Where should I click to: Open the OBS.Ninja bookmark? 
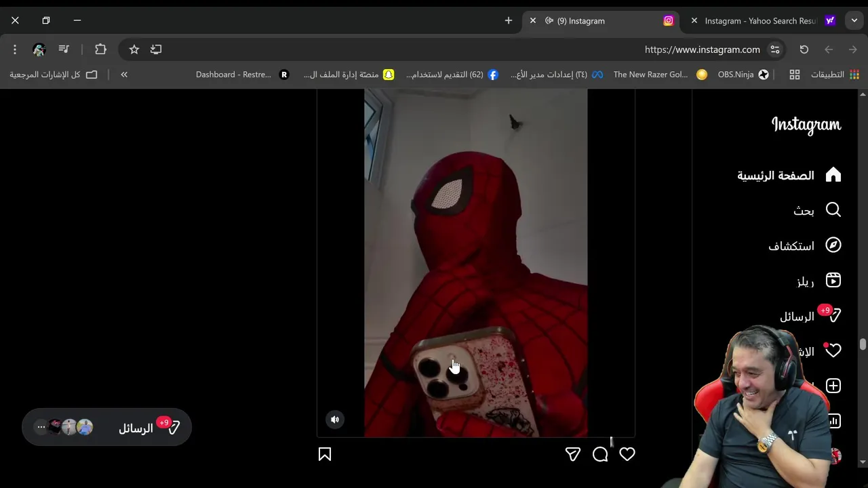[x=743, y=75]
